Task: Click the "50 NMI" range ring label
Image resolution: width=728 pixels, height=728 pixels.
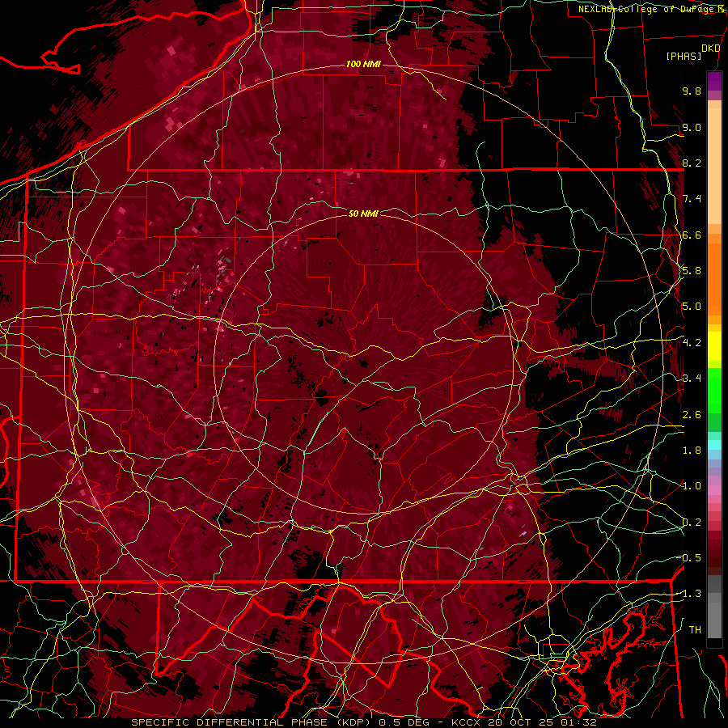Action: point(363,214)
